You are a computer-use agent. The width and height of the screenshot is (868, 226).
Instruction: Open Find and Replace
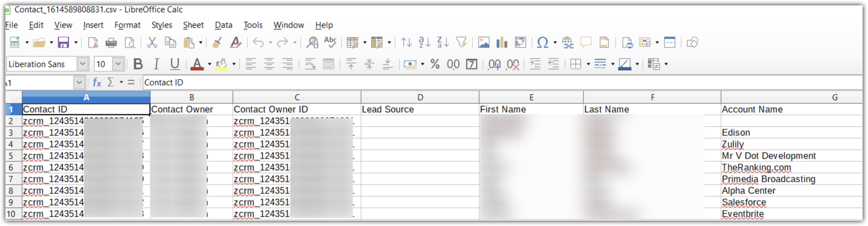click(x=312, y=43)
